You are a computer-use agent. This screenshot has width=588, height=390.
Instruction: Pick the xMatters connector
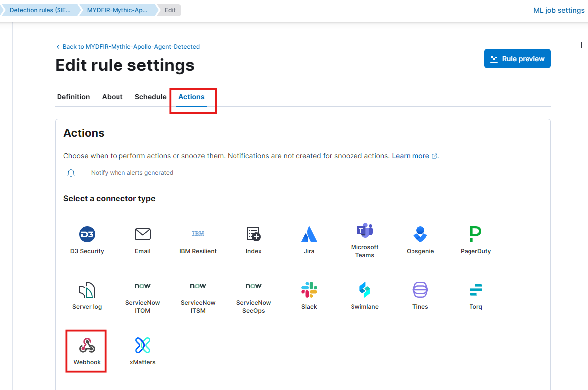tap(142, 351)
